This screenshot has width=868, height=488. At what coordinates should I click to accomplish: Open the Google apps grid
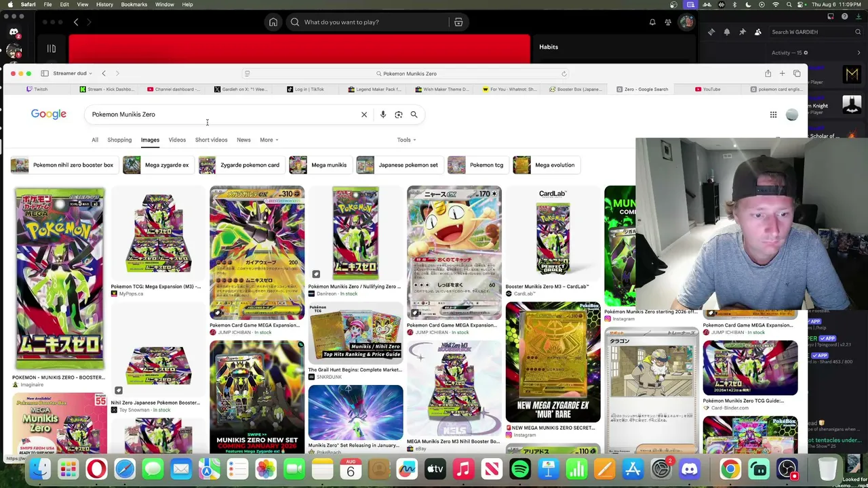(x=773, y=115)
